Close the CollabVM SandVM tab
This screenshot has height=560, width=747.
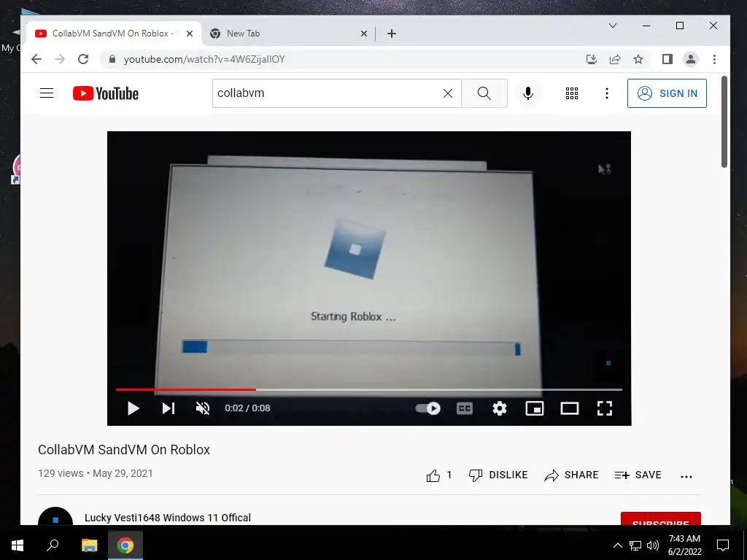pyautogui.click(x=190, y=34)
